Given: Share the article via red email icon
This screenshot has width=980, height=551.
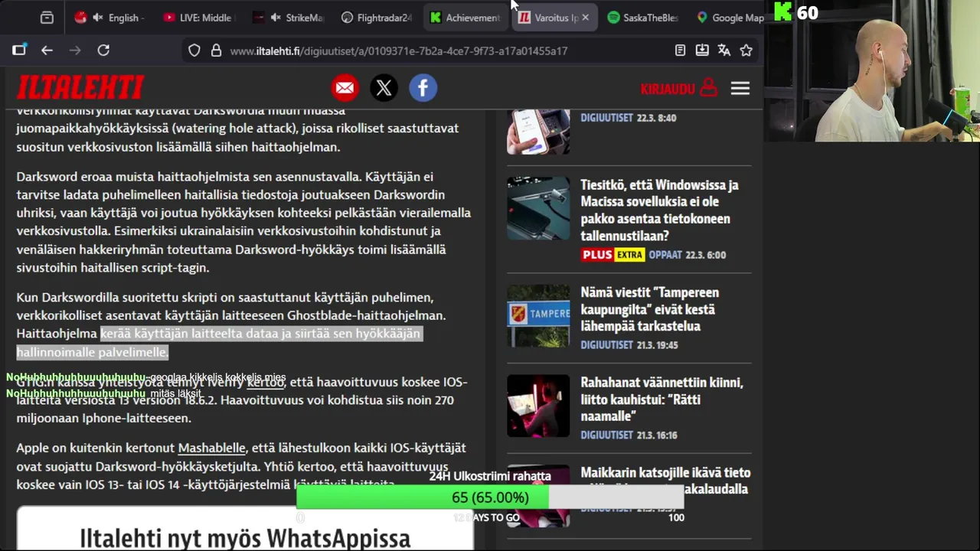Looking at the screenshot, I should tap(345, 88).
